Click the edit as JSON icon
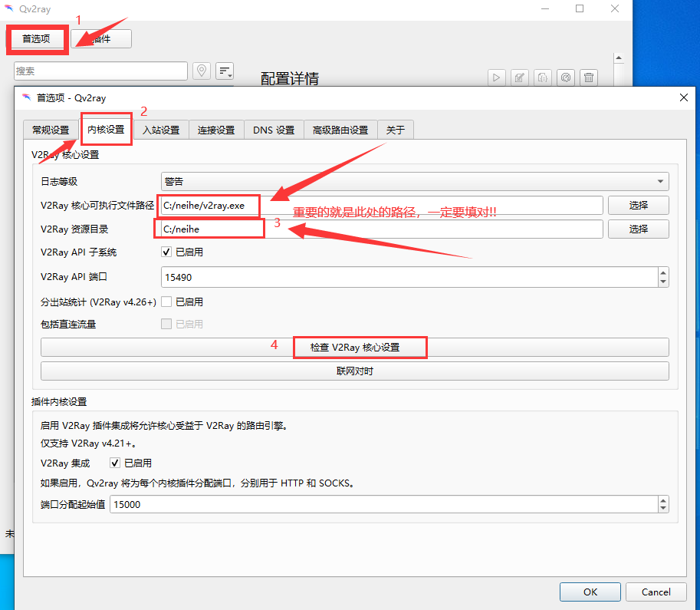Image resolution: width=700 pixels, height=610 pixels. pyautogui.click(x=543, y=77)
